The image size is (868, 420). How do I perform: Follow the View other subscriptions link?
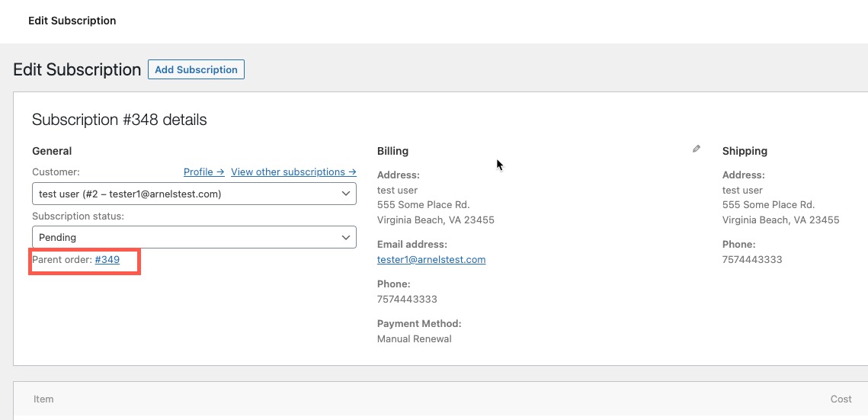(x=293, y=172)
